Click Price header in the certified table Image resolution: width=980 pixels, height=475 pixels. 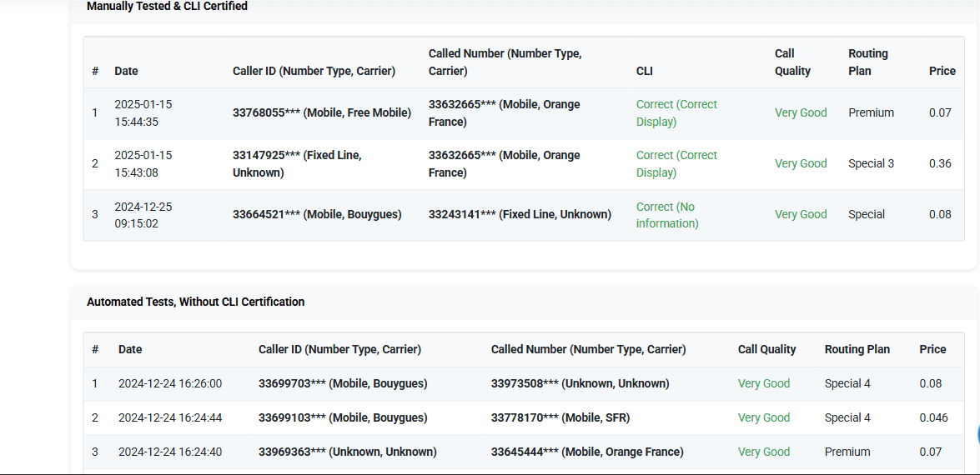(x=942, y=71)
